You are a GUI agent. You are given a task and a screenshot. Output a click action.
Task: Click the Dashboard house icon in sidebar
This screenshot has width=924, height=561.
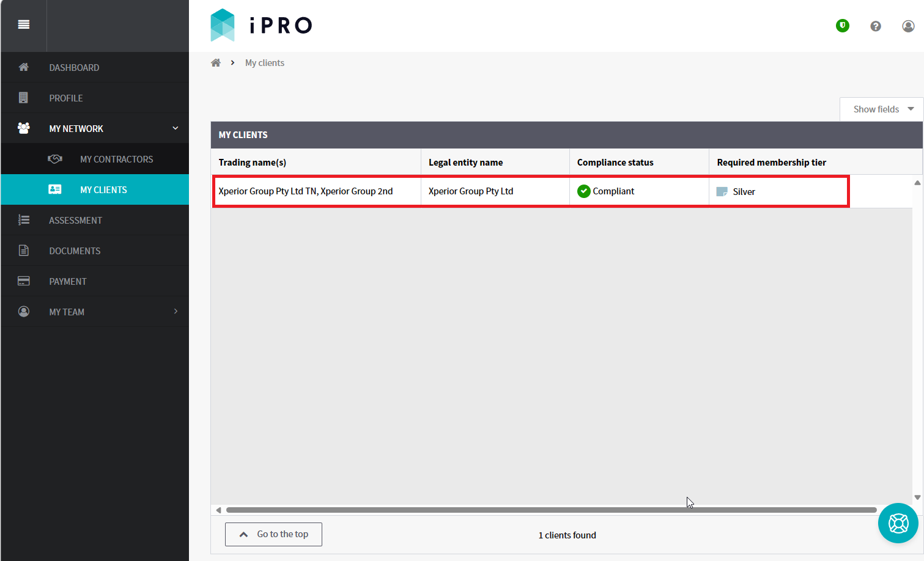[x=24, y=67]
